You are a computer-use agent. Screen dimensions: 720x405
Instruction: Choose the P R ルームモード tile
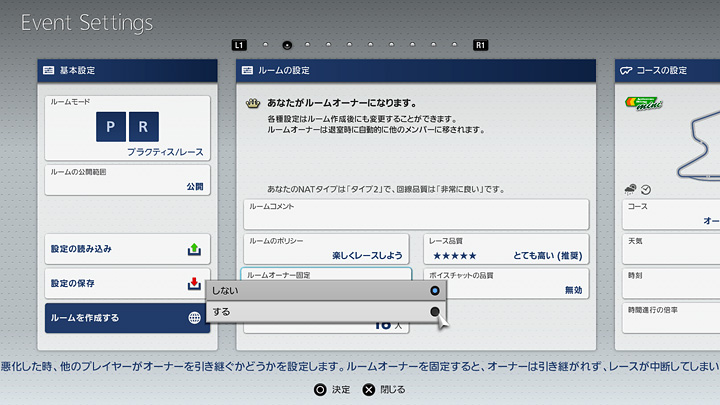127,130
